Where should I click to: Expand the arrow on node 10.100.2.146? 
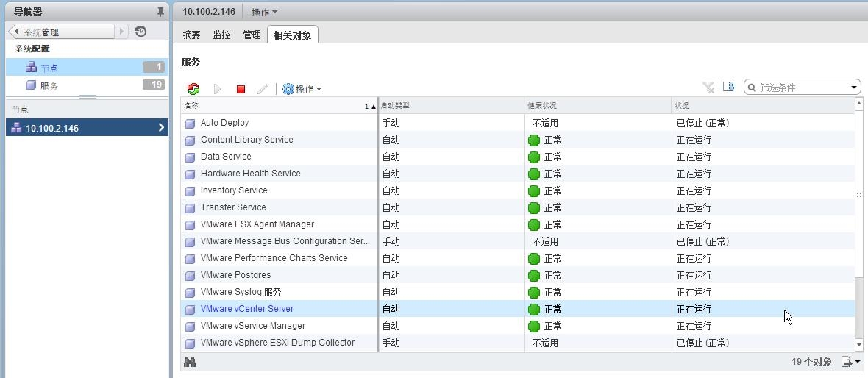161,128
